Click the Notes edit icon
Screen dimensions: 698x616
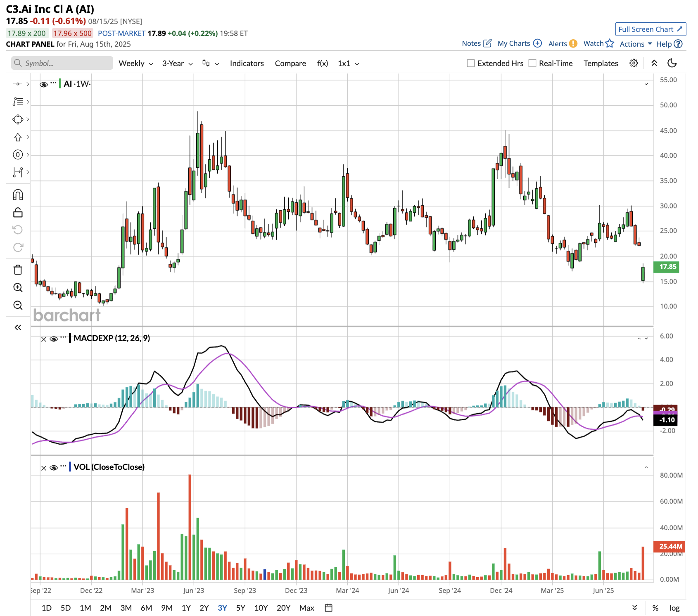pyautogui.click(x=488, y=43)
